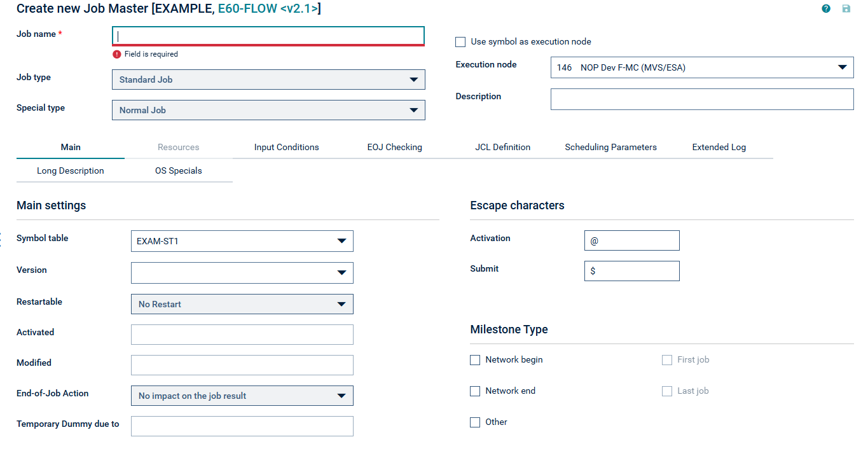
Task: Open the help icon at top right
Action: pos(826,8)
